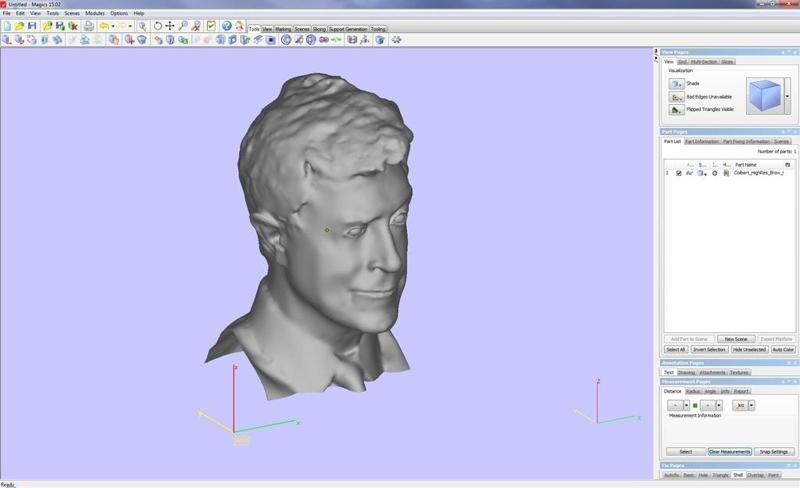Click the Invert Selection button
Viewport: 800px width, 488px height.
click(x=709, y=350)
